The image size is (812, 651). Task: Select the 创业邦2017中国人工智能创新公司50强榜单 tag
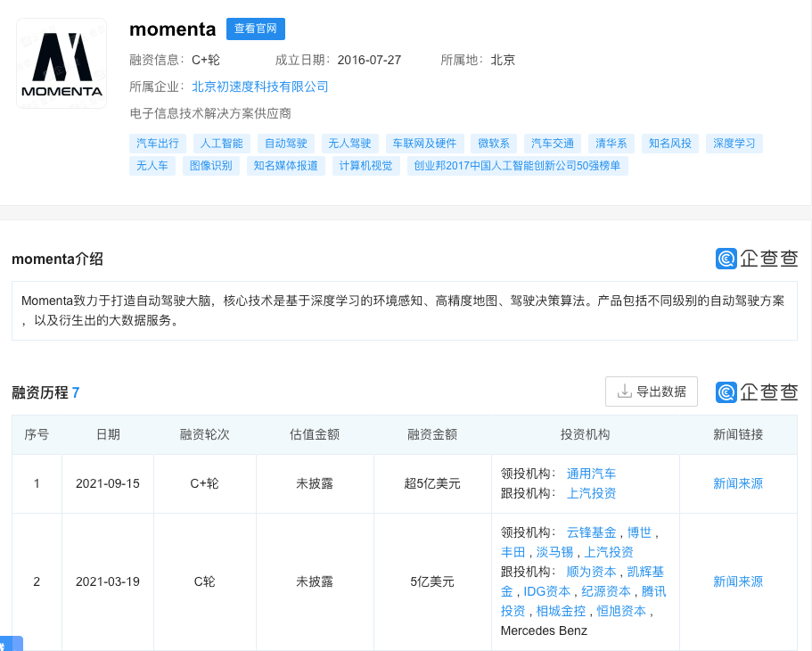(x=517, y=166)
